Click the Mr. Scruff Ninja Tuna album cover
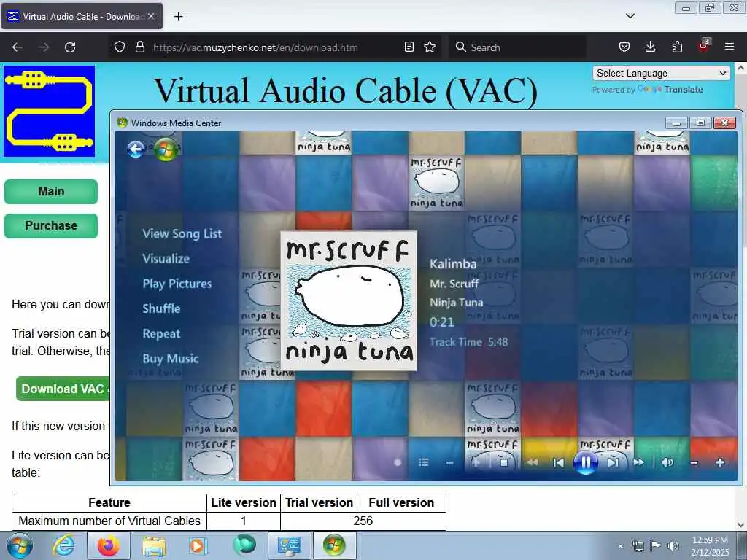This screenshot has height=560, width=747. [349, 301]
